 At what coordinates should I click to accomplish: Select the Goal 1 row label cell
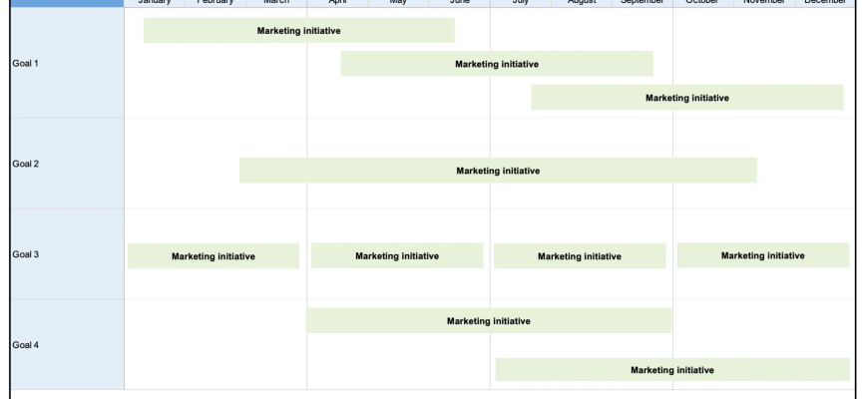62,64
